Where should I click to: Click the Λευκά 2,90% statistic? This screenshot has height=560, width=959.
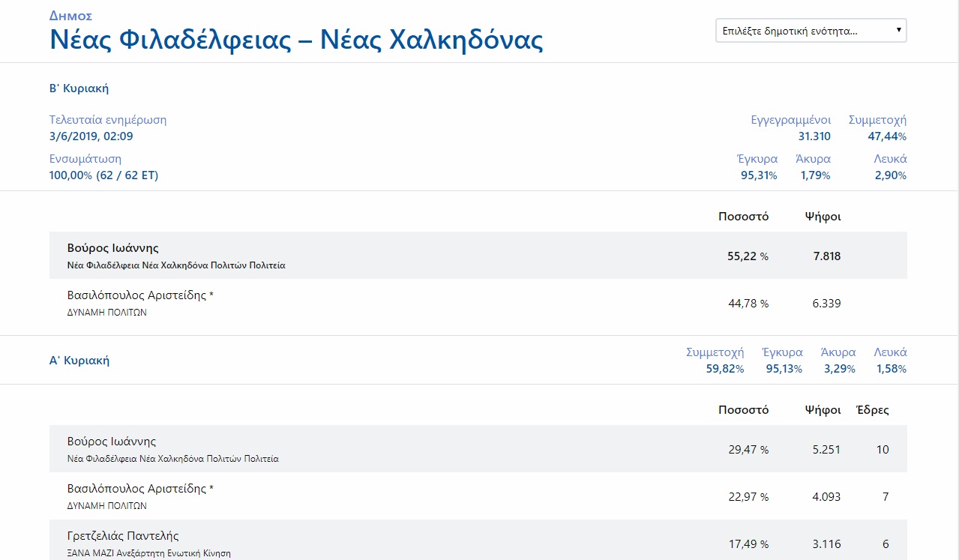pos(890,175)
